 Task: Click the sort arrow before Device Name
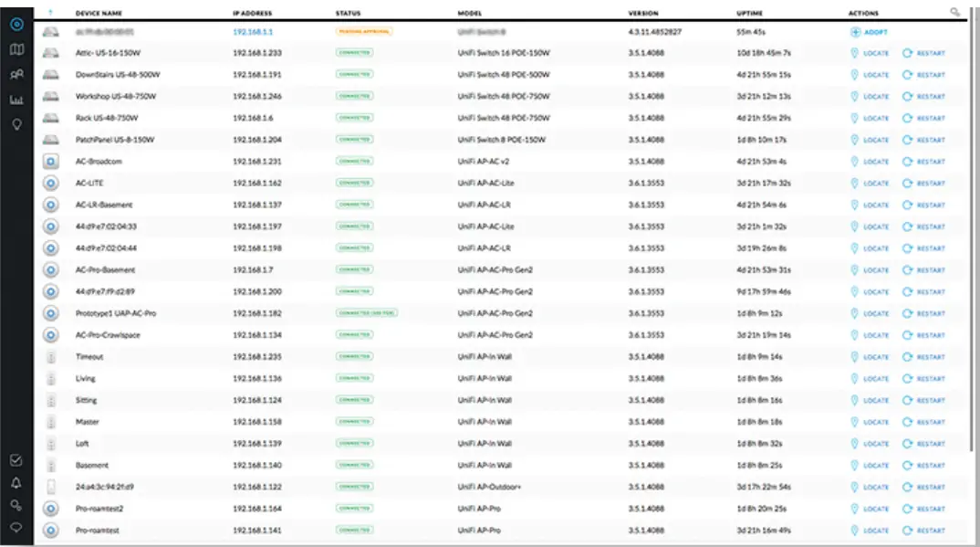(50, 13)
